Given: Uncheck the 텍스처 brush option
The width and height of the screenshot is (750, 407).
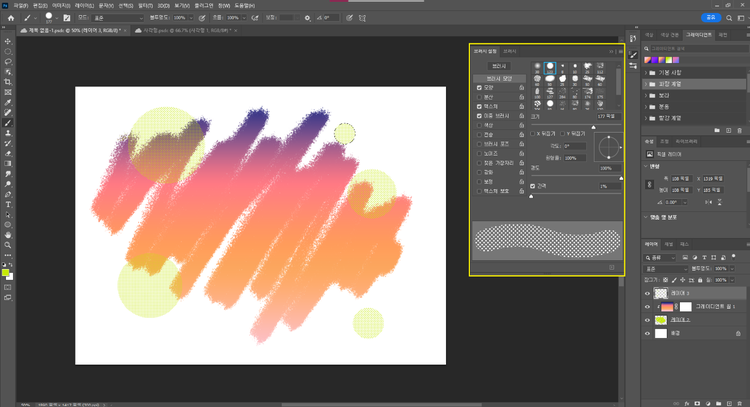Looking at the screenshot, I should pos(480,107).
